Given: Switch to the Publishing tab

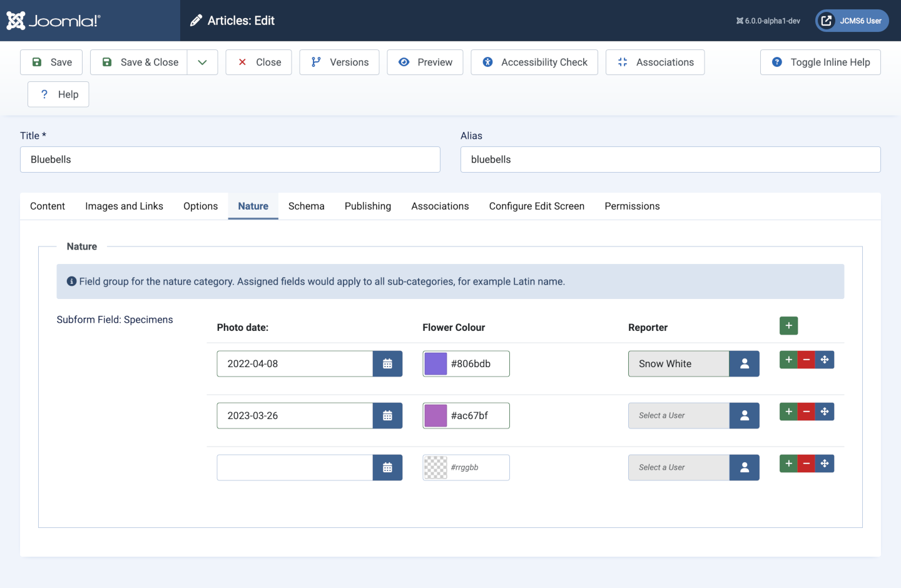Looking at the screenshot, I should [x=367, y=206].
